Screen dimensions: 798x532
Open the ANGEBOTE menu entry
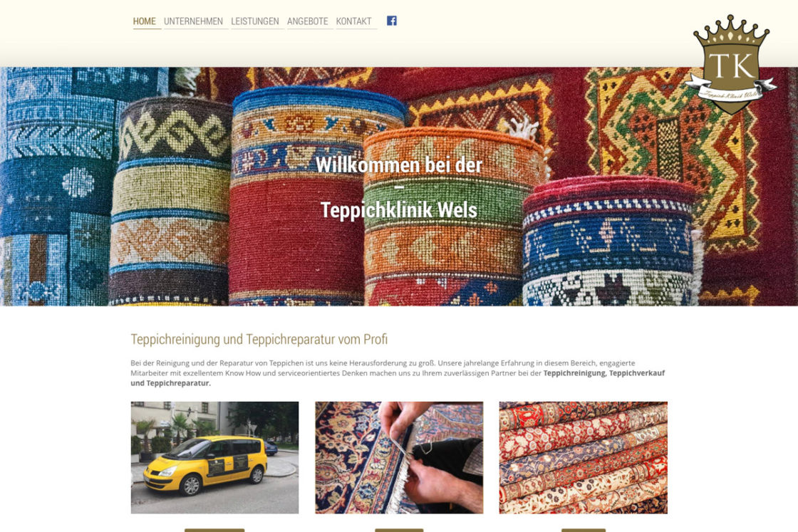pyautogui.click(x=307, y=21)
